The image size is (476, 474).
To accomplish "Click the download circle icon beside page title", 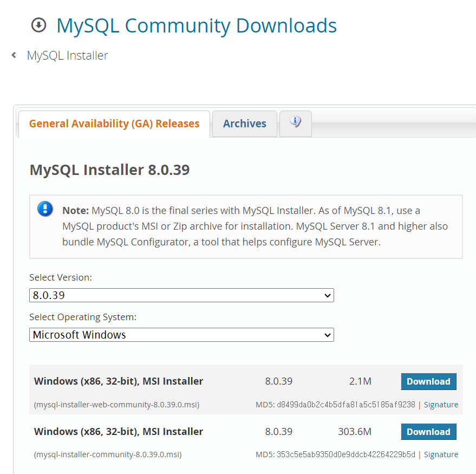I will click(x=38, y=25).
